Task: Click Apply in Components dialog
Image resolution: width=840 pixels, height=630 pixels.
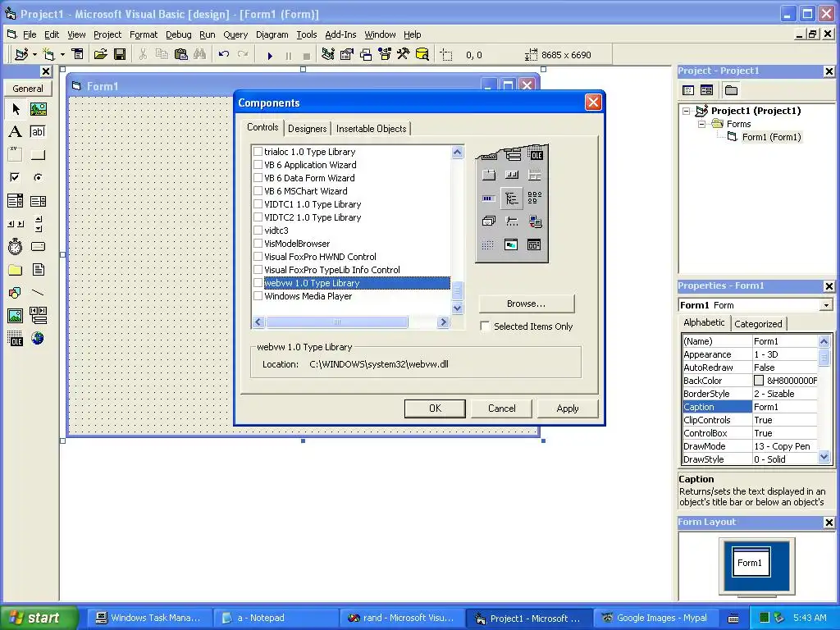Action: pyautogui.click(x=568, y=409)
